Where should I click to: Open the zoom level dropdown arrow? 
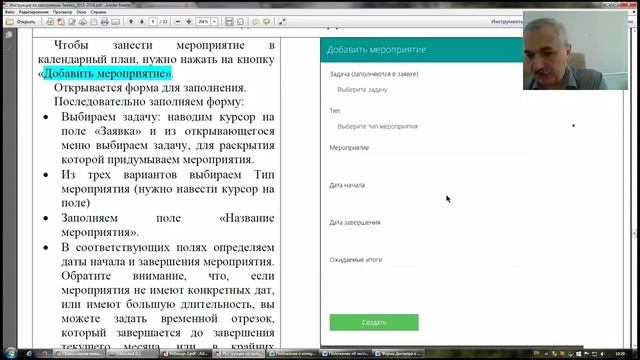[214, 22]
